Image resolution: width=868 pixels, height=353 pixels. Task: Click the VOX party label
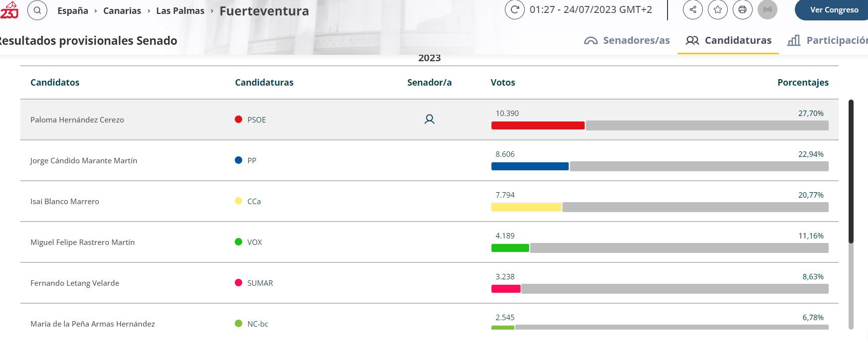tap(255, 242)
